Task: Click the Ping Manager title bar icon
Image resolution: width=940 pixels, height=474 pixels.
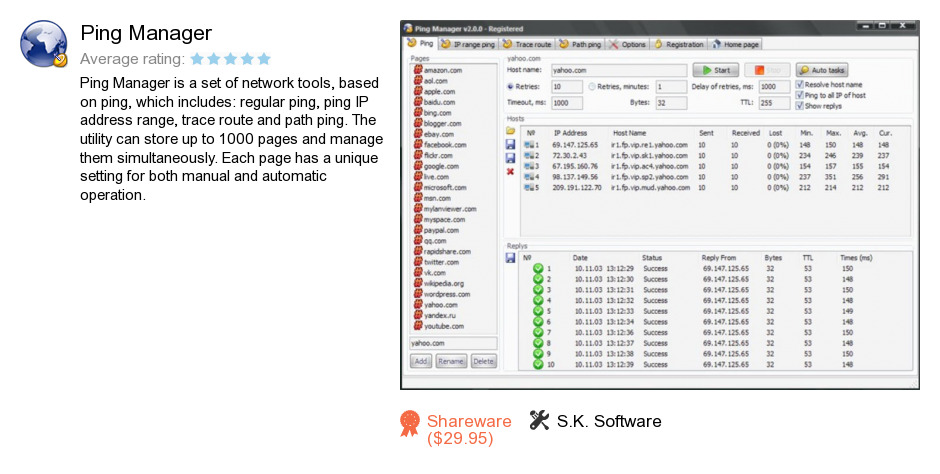Action: pos(408,28)
